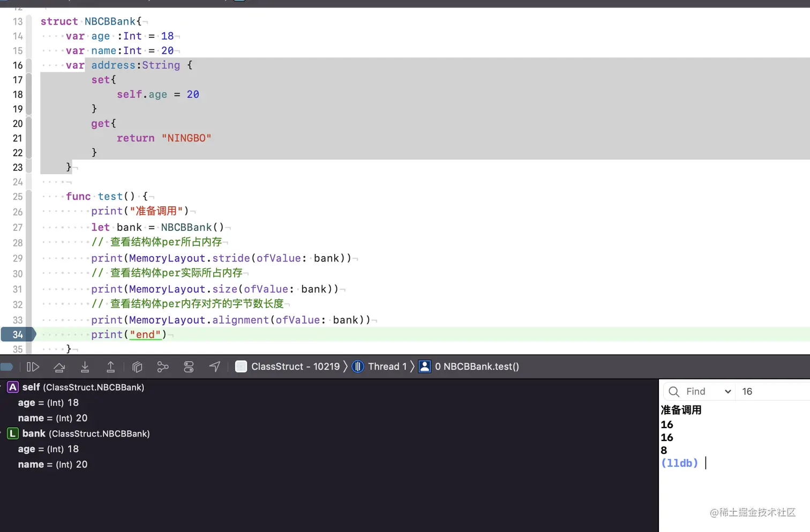Click the "NINGBO" string literal

(x=186, y=138)
